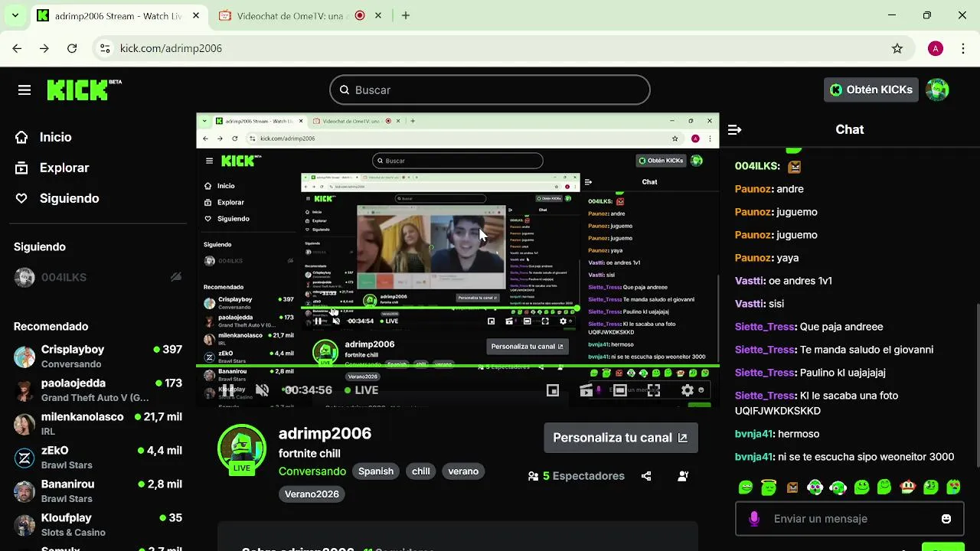Insert the red-haired character emote
The width and height of the screenshot is (980, 551).
[x=908, y=487]
